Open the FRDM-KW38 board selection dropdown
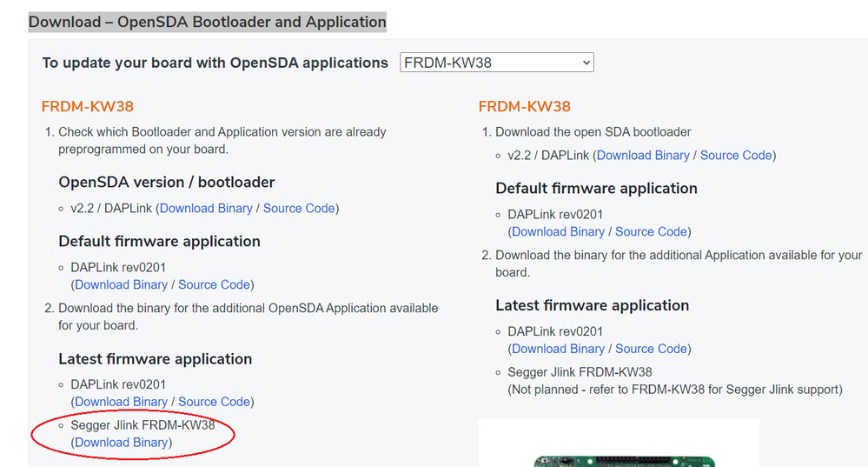Image resolution: width=868 pixels, height=467 pixels. pos(496,63)
